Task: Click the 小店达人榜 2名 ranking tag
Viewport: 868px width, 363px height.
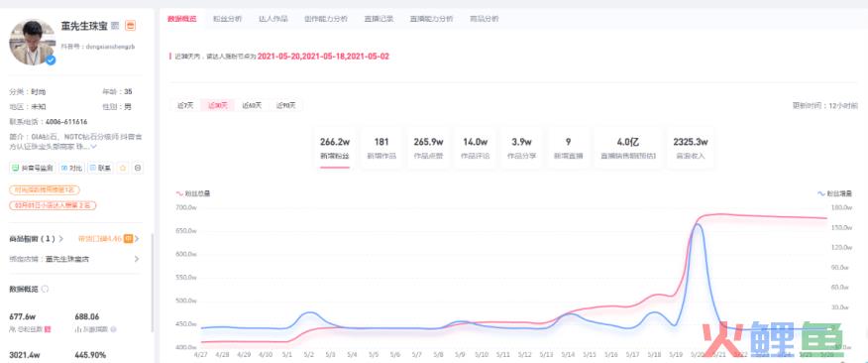Action: 53,205
